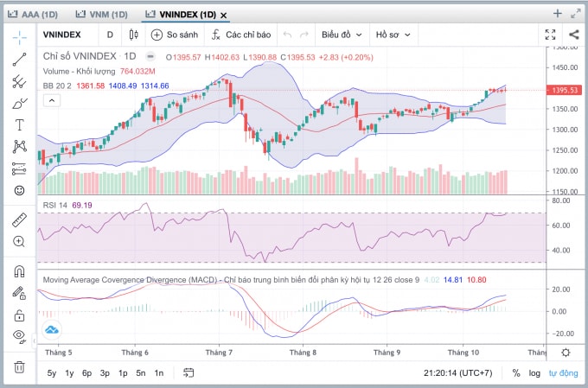Select the BB 20 2 indicator legend
Screen dimensions: 588x388
tap(57, 86)
